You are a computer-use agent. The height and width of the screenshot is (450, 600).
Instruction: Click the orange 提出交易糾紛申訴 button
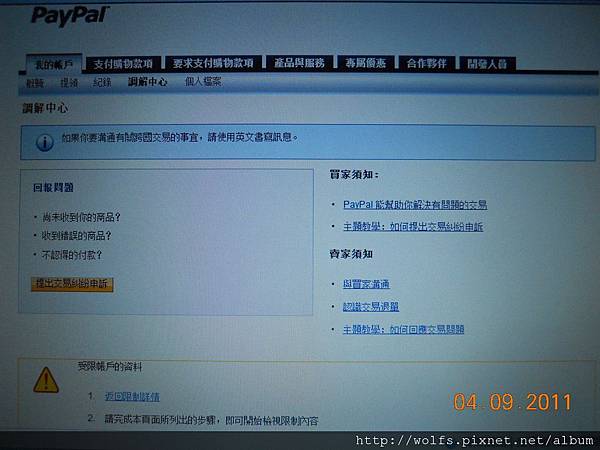[72, 284]
